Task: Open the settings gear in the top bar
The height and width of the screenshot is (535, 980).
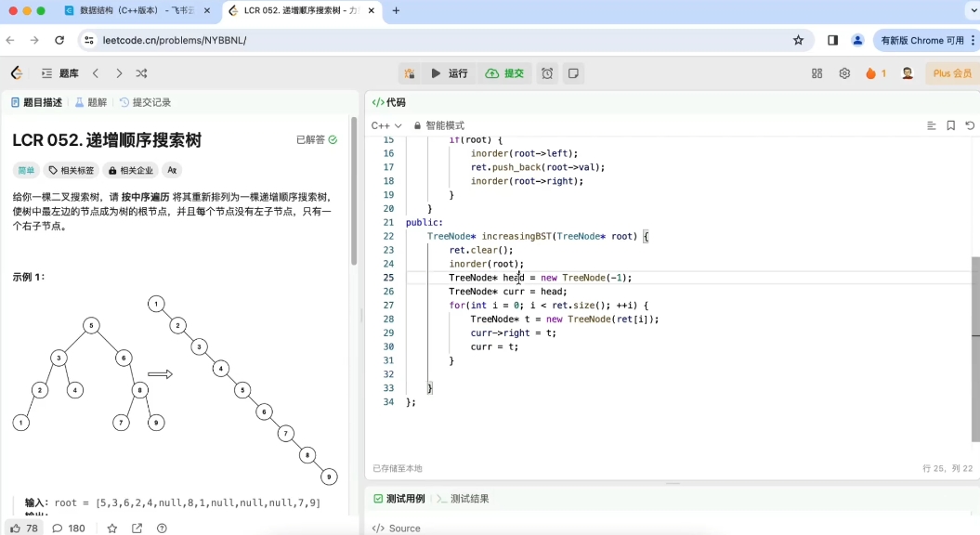Action: click(843, 72)
